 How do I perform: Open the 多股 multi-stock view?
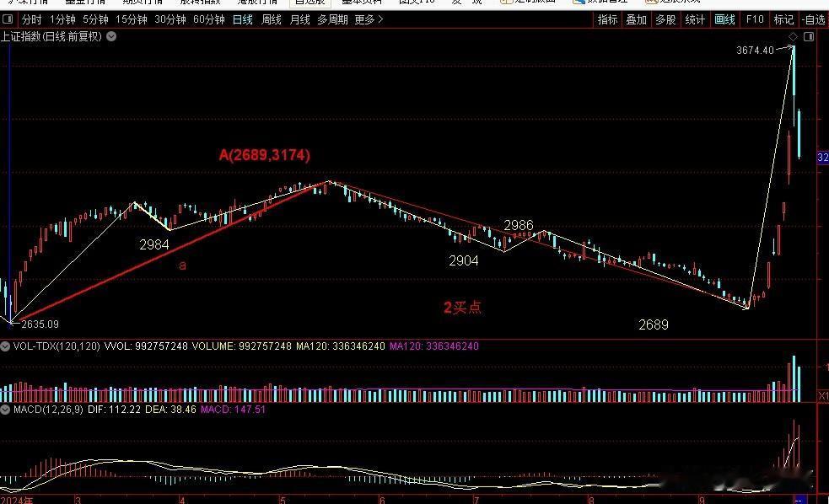665,19
